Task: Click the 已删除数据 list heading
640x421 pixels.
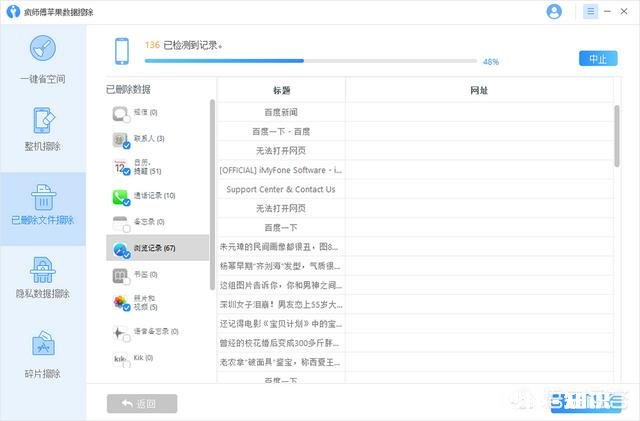Action: pos(128,89)
